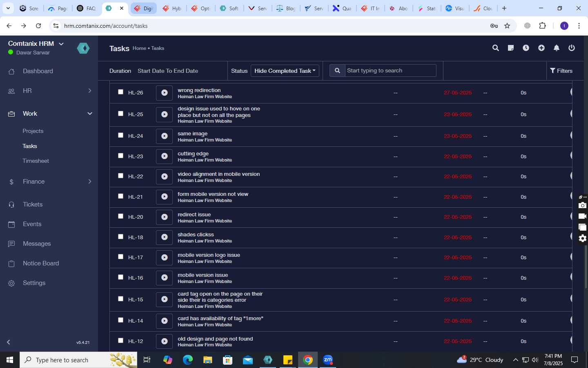Click the Start Date To End Date field
This screenshot has width=588, height=368.
click(x=168, y=71)
